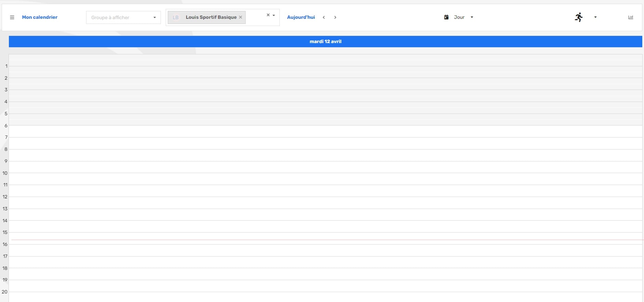Screen dimensions: 644x302
Task: Click the mardi 12 avril header
Action: click(326, 41)
